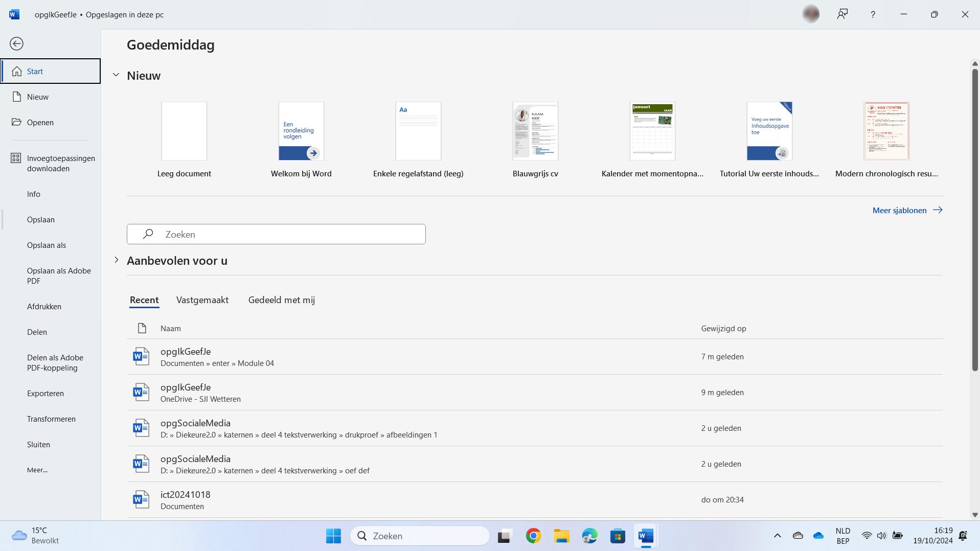Open Microsoft Edge from the taskbar
Viewport: 980px width, 551px height.
[x=589, y=536]
